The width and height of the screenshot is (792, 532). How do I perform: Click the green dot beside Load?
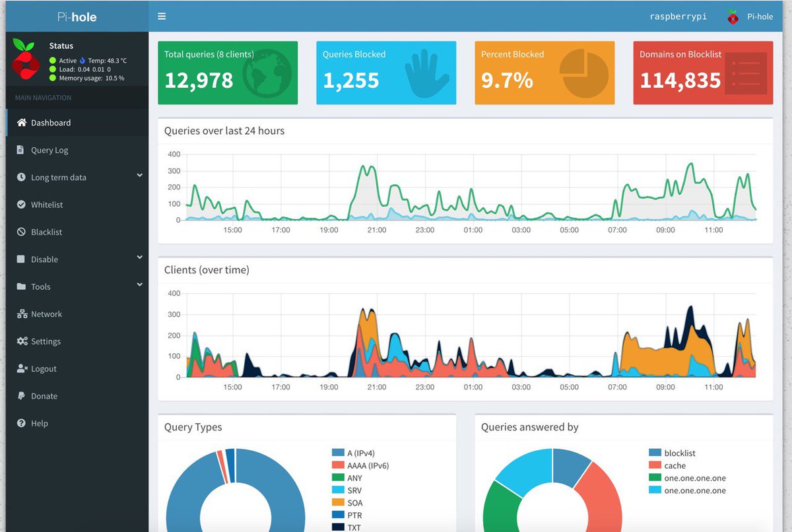pyautogui.click(x=53, y=69)
